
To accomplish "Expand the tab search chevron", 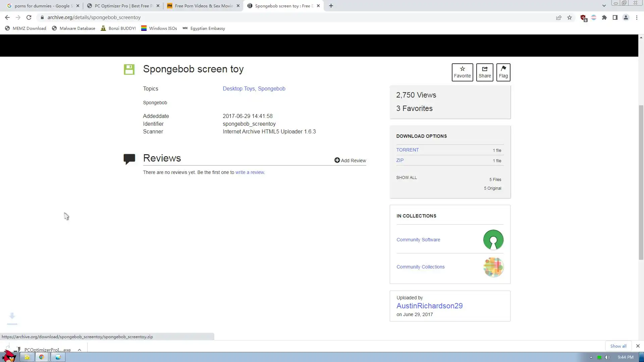I will (604, 6).
